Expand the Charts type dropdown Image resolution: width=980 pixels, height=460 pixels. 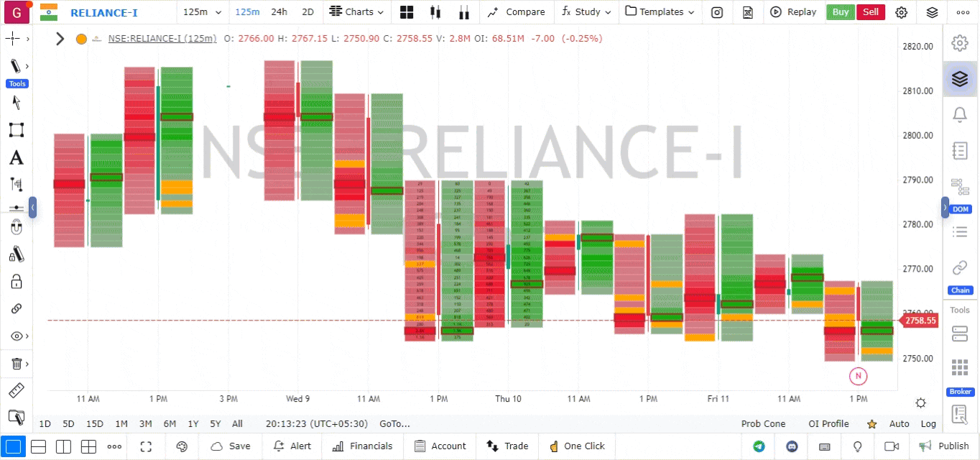click(358, 12)
